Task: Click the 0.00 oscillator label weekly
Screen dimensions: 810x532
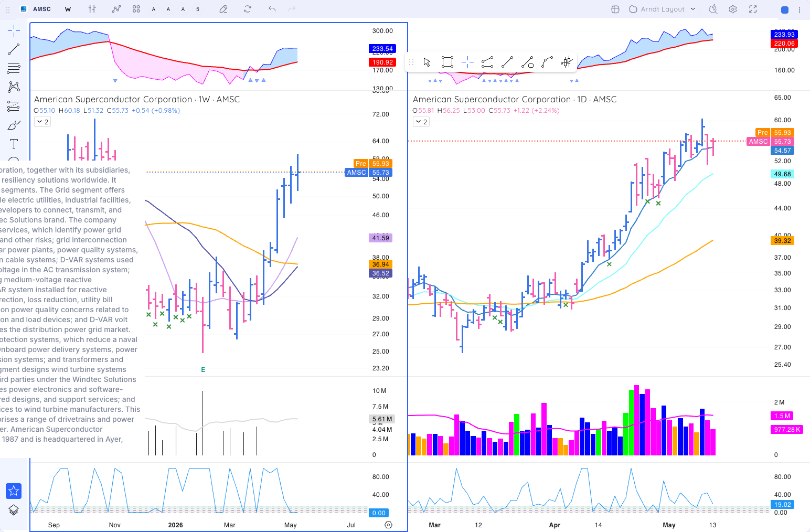Action: (x=378, y=513)
